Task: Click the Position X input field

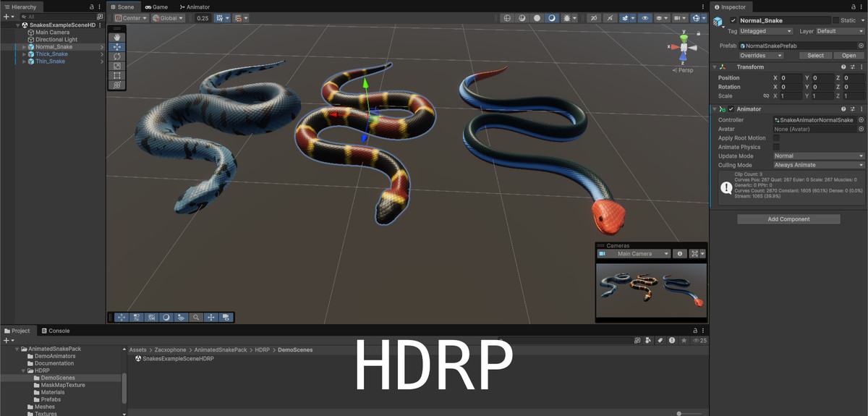Action: point(792,77)
